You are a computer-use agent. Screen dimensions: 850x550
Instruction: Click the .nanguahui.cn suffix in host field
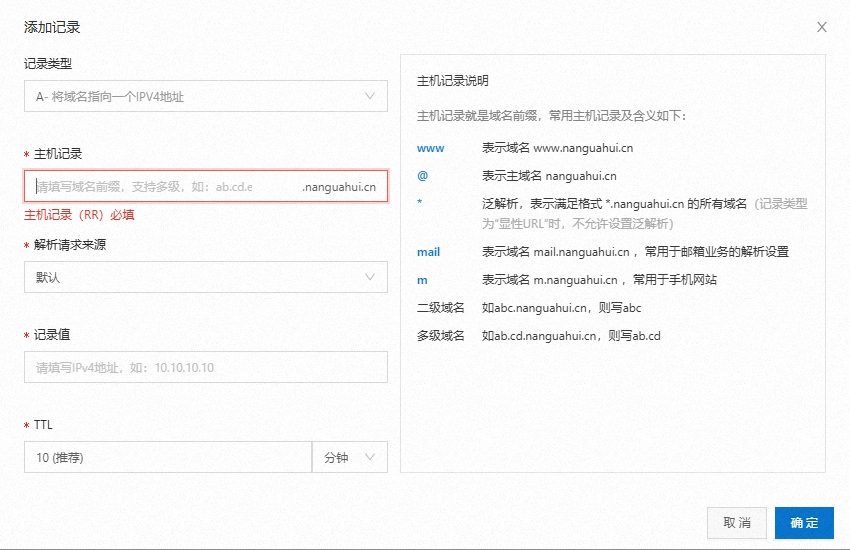coord(339,187)
